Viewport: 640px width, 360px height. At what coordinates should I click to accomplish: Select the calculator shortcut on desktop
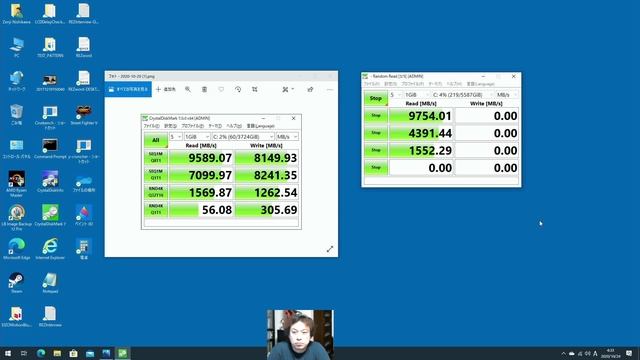[84, 249]
